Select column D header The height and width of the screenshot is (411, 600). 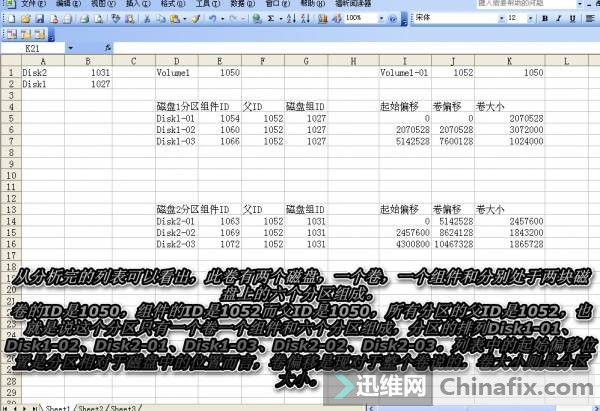[x=177, y=61]
